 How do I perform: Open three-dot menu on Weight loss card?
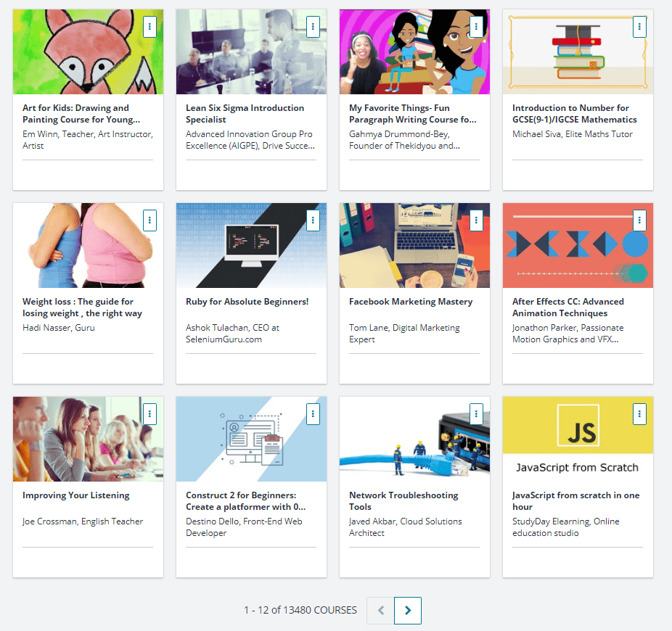pos(149,220)
